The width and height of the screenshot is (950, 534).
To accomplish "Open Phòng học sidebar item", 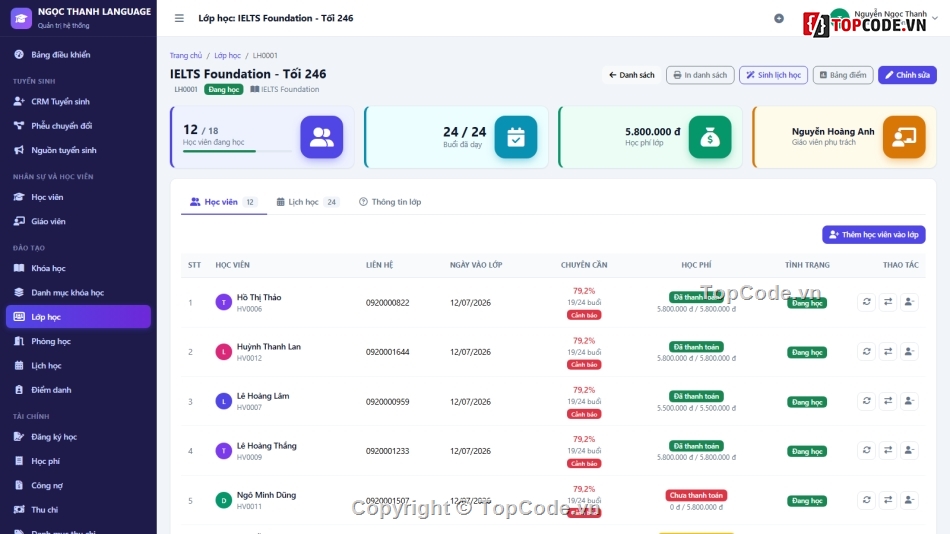I will click(x=78, y=341).
